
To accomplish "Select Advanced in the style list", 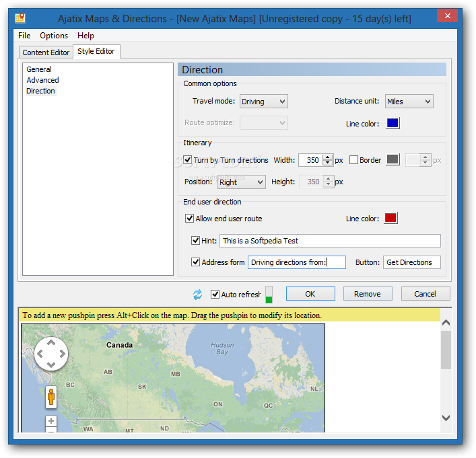I will (42, 80).
